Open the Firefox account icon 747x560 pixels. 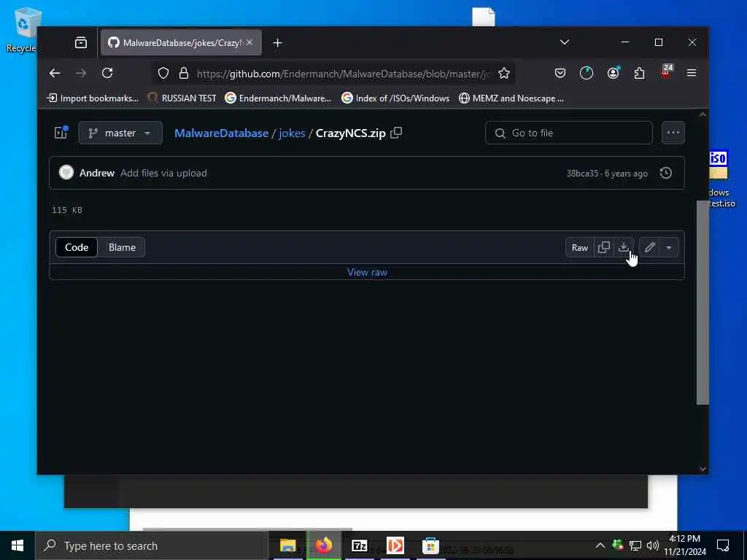pyautogui.click(x=613, y=73)
